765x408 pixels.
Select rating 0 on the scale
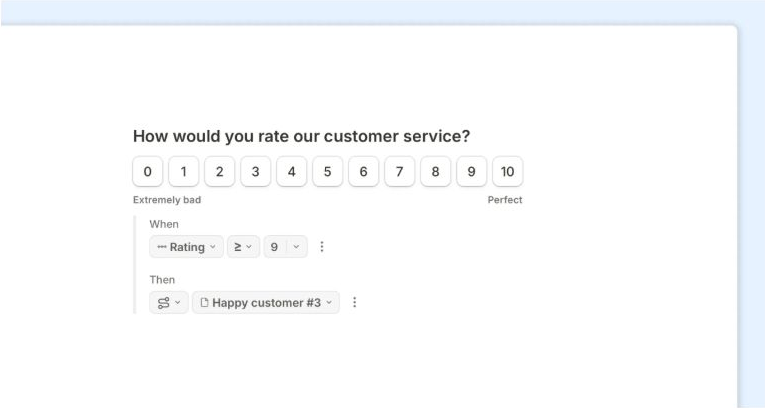click(147, 171)
